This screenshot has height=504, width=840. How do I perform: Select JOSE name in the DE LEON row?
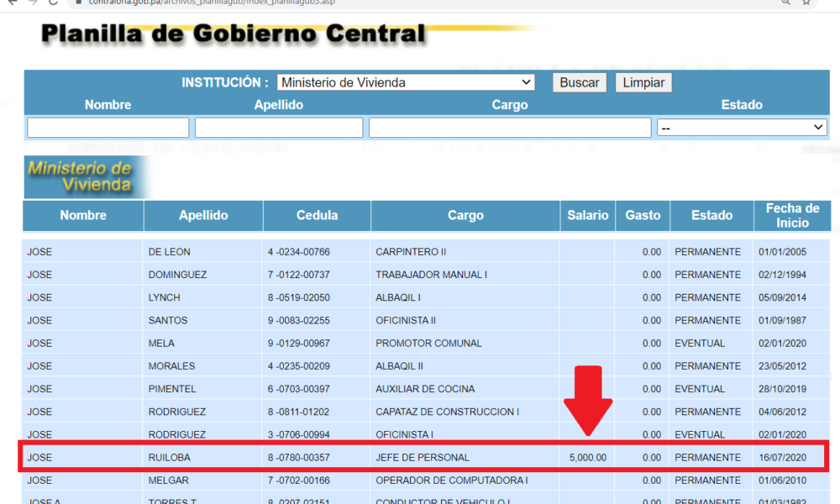click(39, 252)
